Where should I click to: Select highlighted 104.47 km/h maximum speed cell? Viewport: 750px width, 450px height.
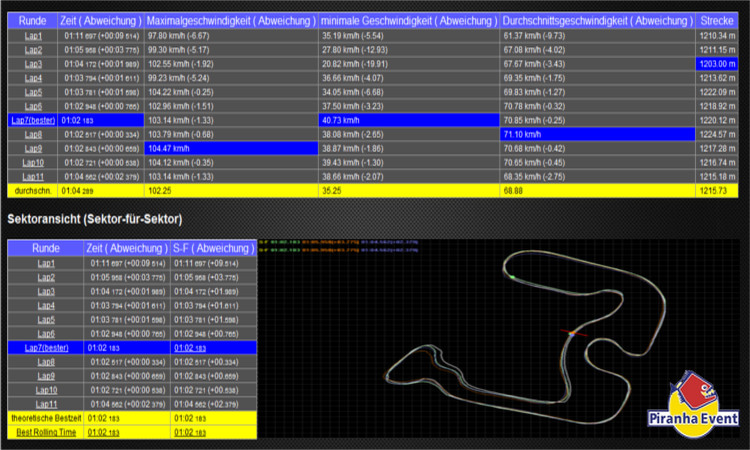tap(230, 147)
